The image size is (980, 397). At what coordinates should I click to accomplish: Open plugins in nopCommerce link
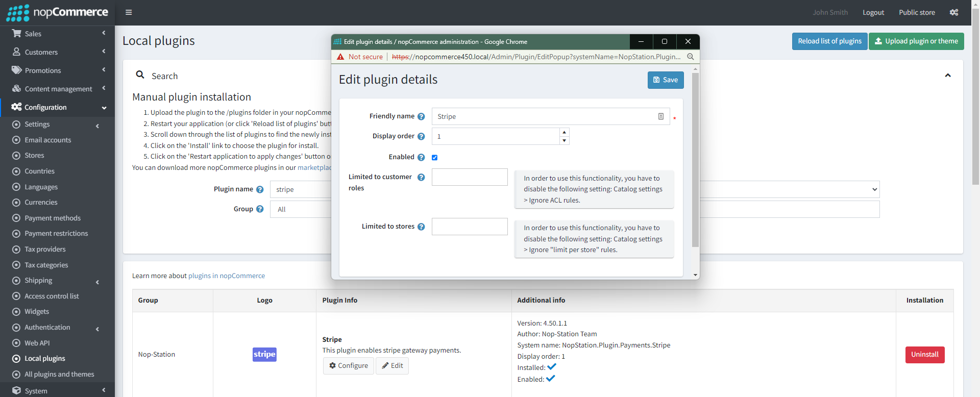pos(227,276)
